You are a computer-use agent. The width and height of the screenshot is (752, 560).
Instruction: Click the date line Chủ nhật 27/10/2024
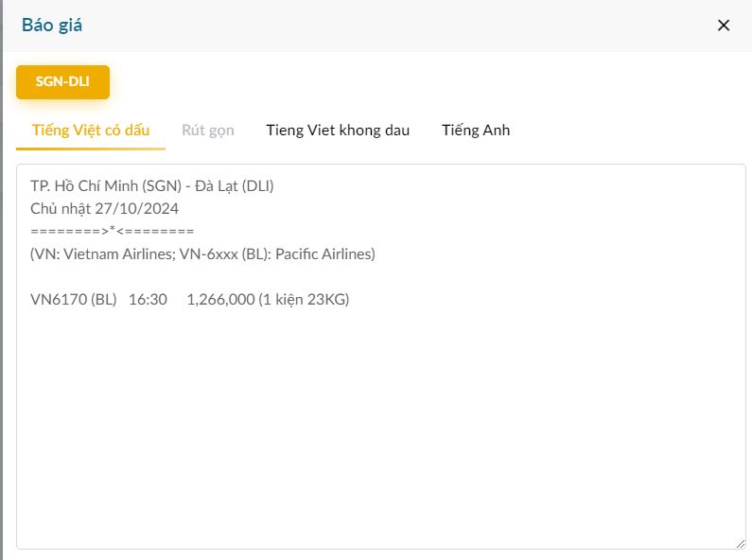click(104, 208)
